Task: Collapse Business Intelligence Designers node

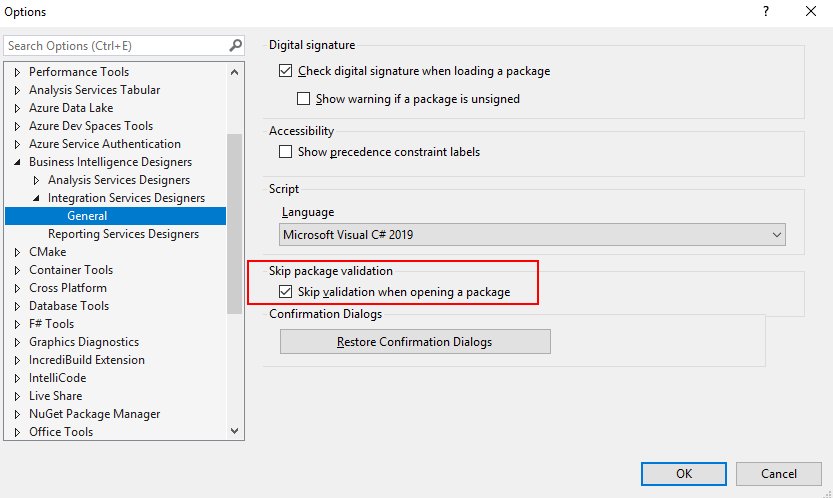Action: (17, 162)
